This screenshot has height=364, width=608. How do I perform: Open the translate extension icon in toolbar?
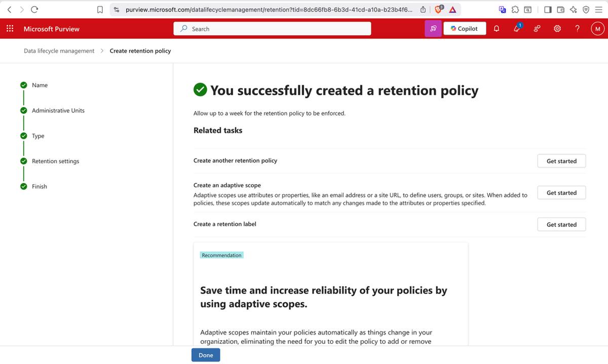[x=502, y=9]
